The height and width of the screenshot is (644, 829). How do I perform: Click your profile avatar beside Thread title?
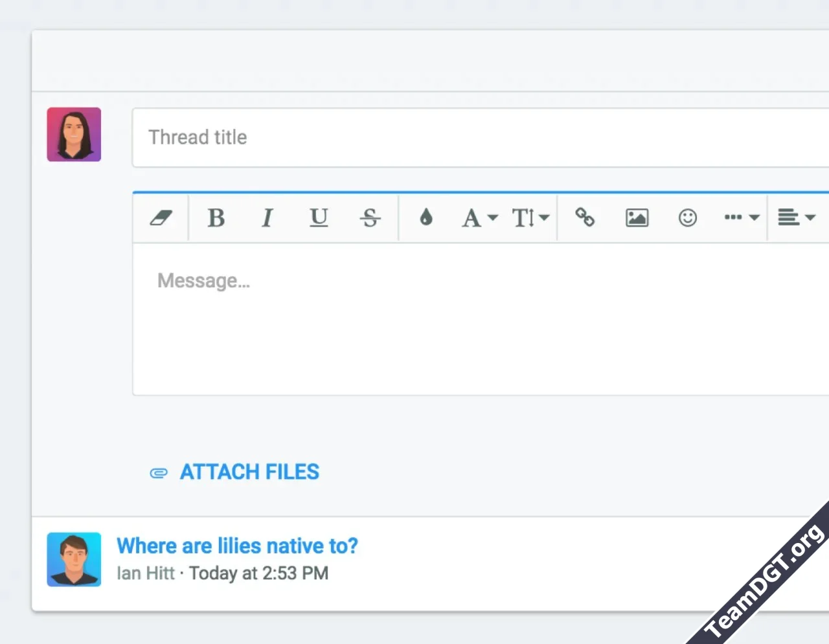pos(74,135)
